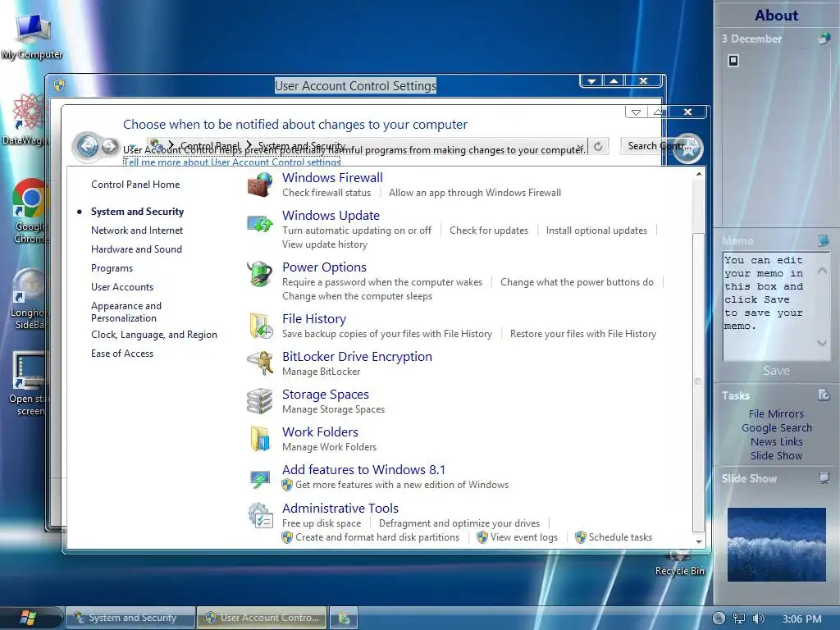Open the Windows Firewall brick wall icon
This screenshot has width=840, height=630.
[x=260, y=185]
